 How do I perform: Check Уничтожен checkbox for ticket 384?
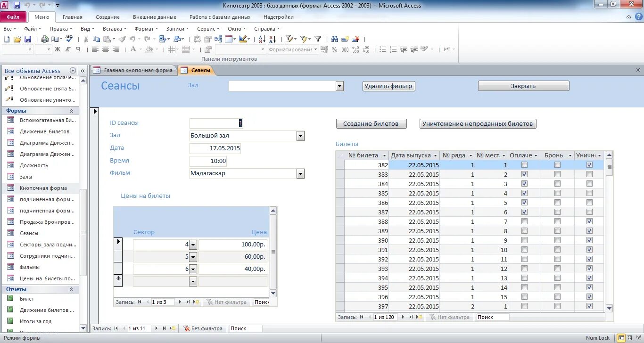point(589,184)
